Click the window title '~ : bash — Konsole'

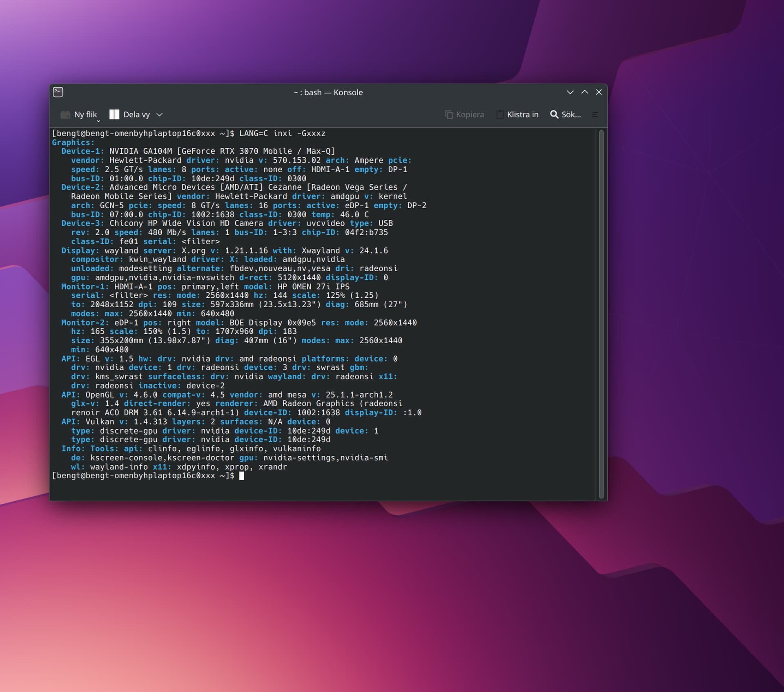coord(328,93)
